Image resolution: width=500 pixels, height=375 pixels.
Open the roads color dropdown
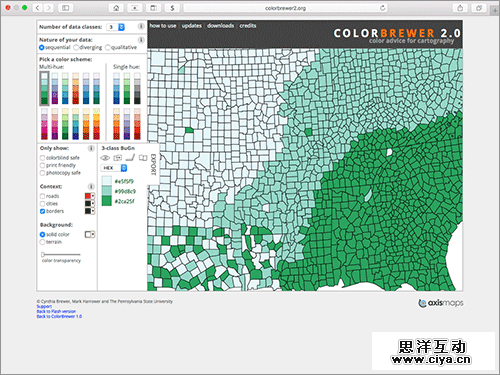click(90, 196)
